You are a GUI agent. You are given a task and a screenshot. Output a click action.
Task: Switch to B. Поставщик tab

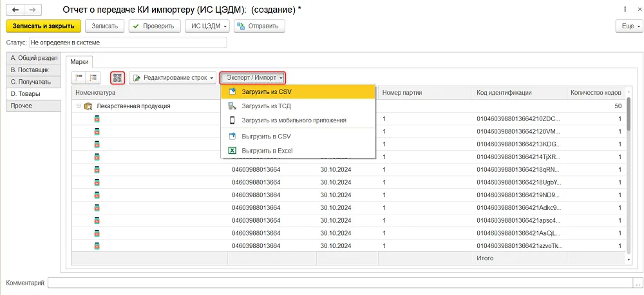click(33, 70)
